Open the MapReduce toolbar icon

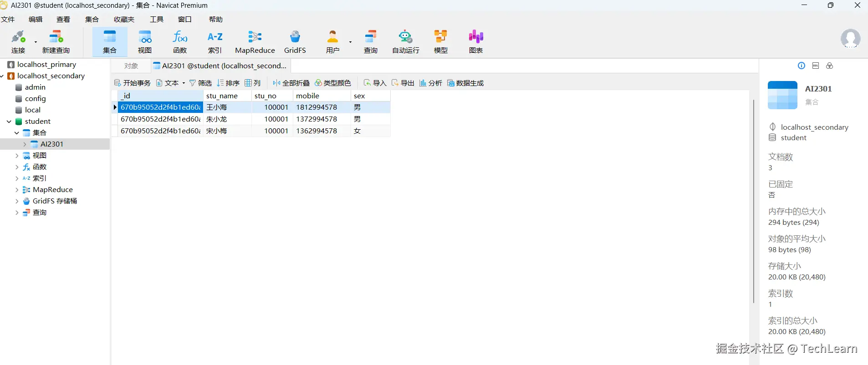click(x=255, y=42)
